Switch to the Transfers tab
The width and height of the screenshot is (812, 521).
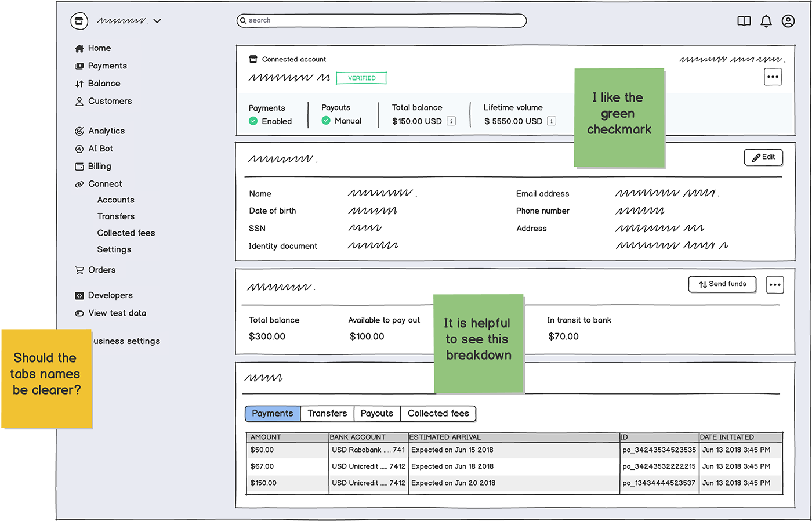tap(327, 413)
